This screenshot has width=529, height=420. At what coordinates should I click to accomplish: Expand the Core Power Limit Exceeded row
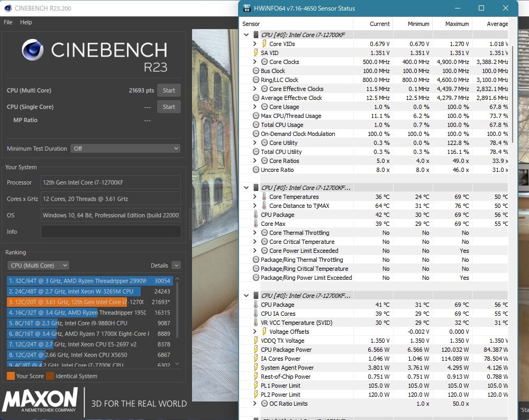(x=255, y=251)
